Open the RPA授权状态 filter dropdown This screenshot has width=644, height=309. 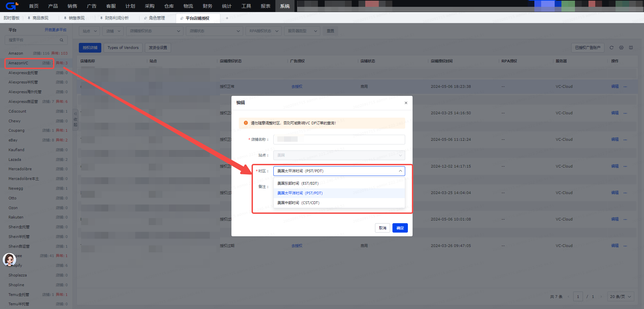pyautogui.click(x=264, y=31)
